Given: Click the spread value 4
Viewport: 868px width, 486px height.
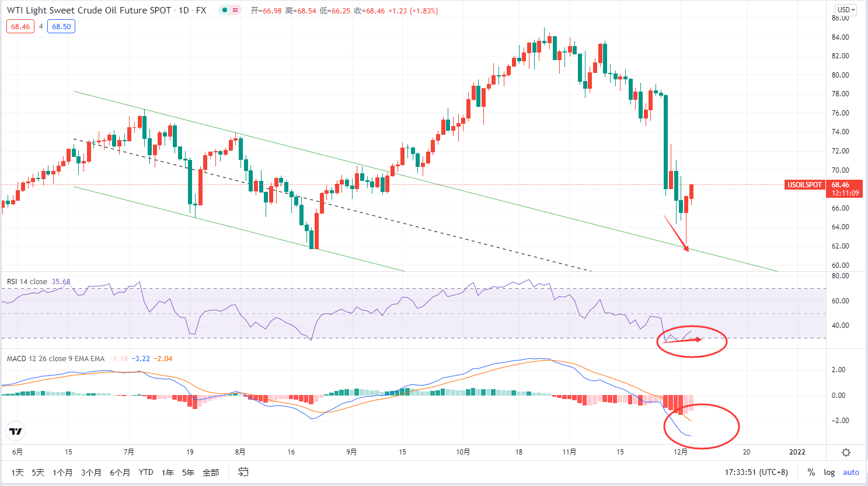Looking at the screenshot, I should 41,26.
